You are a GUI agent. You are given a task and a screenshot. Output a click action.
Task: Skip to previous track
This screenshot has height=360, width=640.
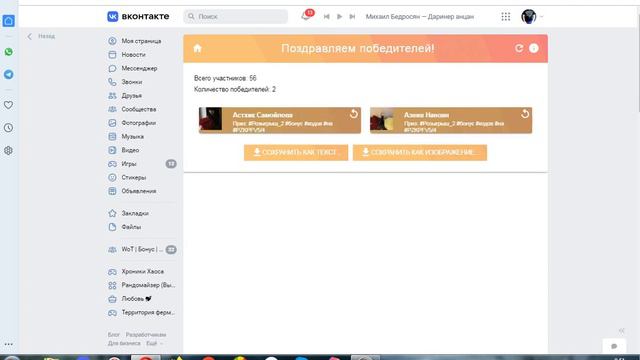326,17
